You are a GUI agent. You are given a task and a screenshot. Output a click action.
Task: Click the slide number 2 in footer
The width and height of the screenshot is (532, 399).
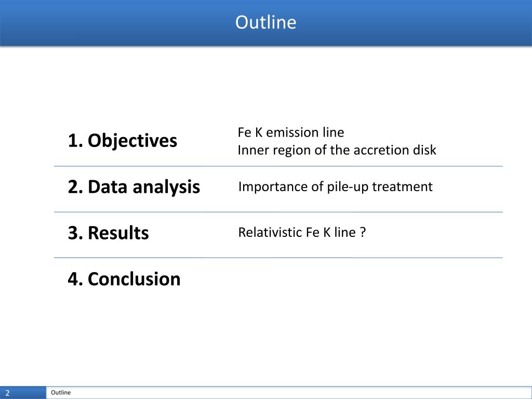(x=7, y=393)
